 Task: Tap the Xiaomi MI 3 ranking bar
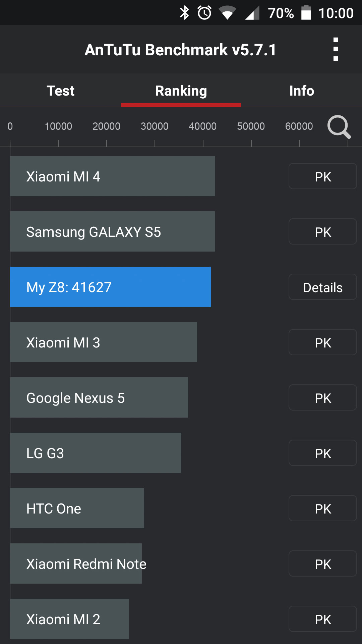(103, 342)
